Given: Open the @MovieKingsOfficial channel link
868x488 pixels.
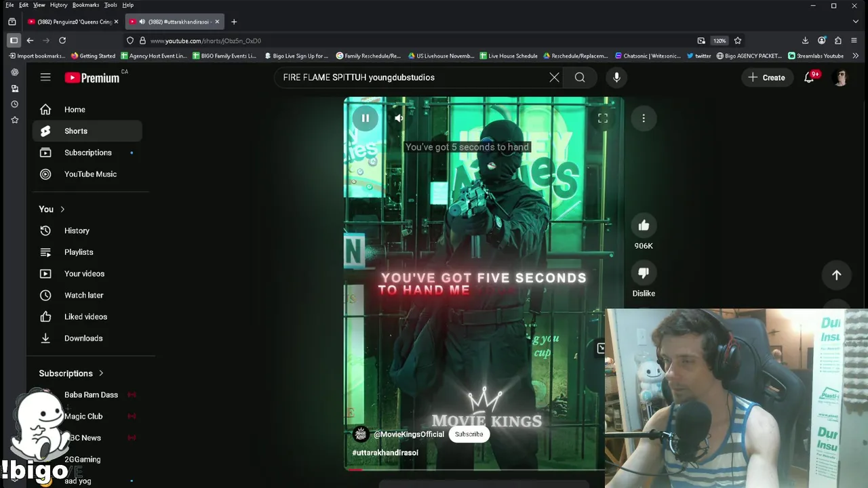Looking at the screenshot, I should click(409, 434).
